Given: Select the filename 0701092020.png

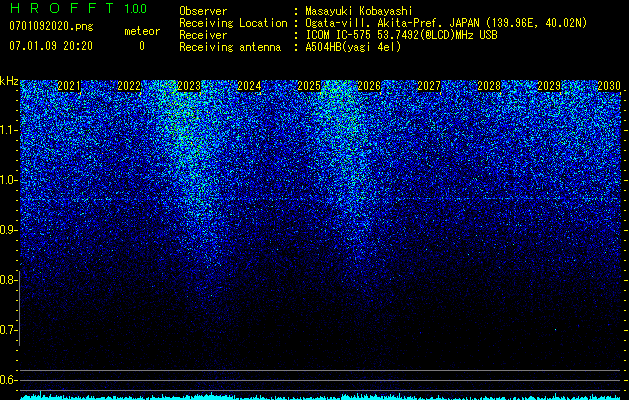Looking at the screenshot, I should [x=51, y=26].
